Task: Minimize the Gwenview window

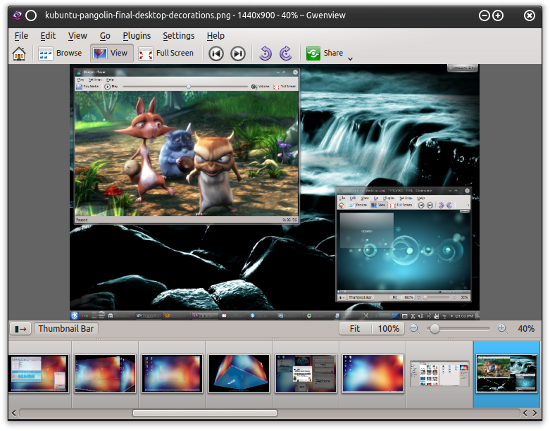Action: click(x=484, y=15)
